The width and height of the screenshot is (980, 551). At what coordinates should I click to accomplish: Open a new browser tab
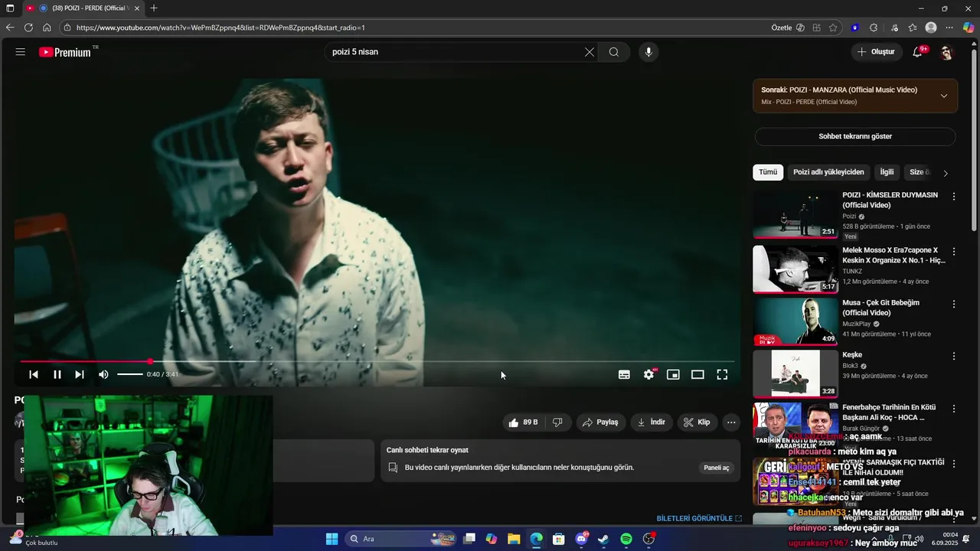coord(154,8)
